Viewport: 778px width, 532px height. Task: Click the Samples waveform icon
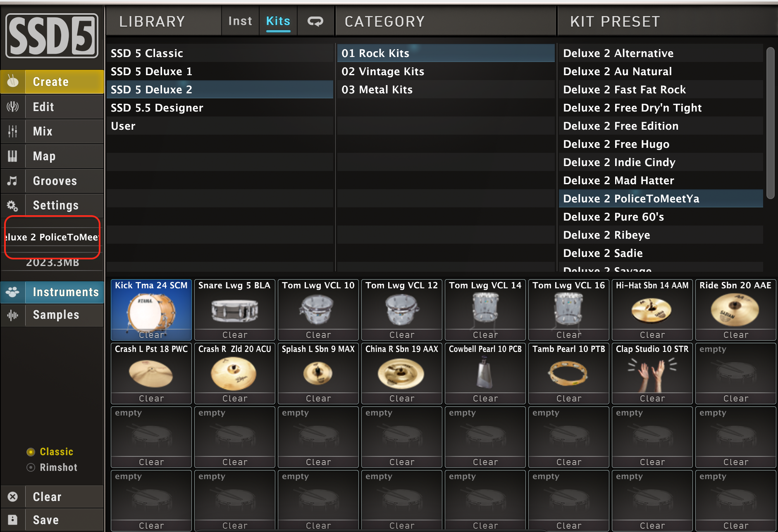(13, 315)
